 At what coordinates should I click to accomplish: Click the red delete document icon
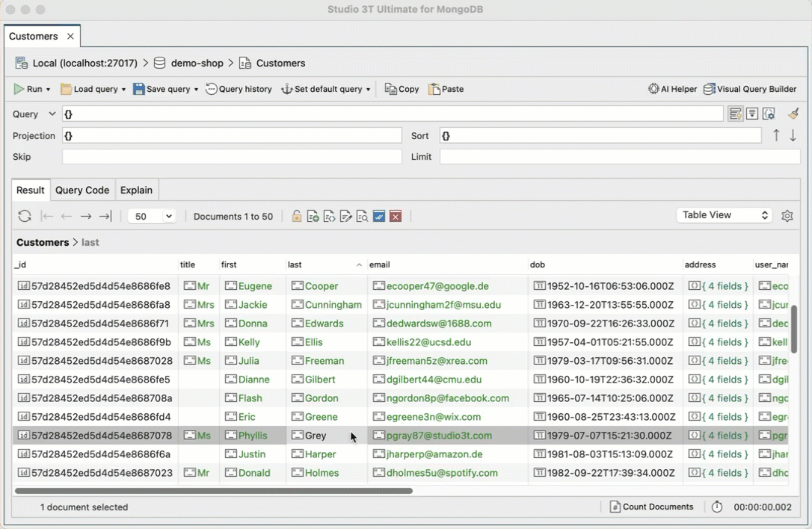tap(396, 216)
